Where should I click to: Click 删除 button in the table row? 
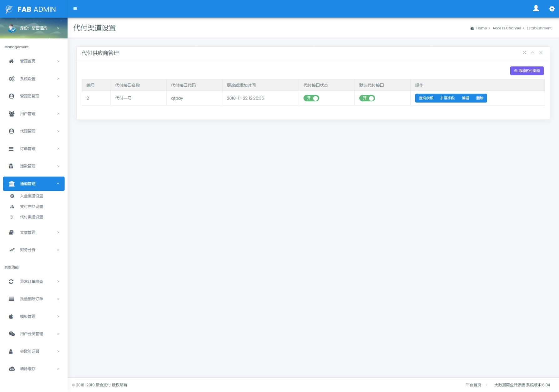click(480, 98)
